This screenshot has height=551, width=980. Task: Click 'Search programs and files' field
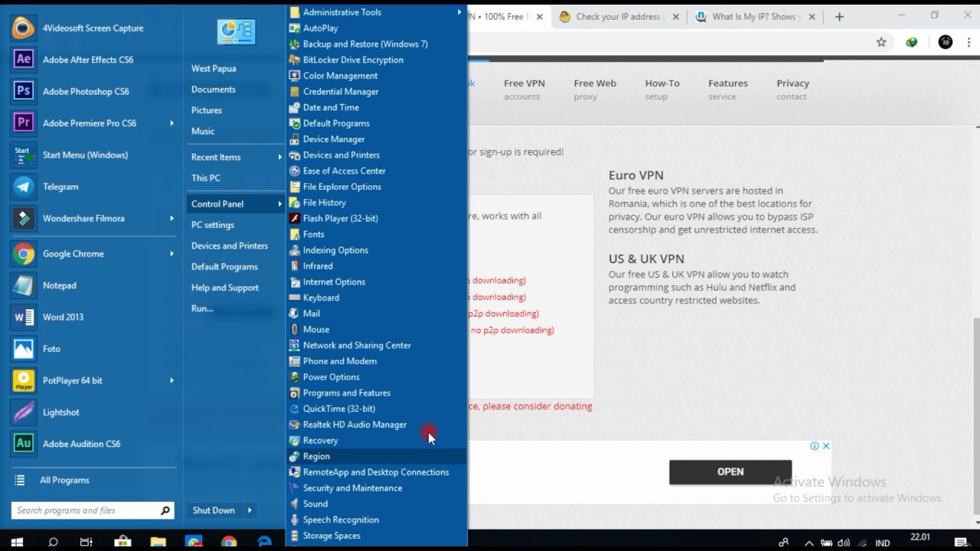click(x=93, y=510)
